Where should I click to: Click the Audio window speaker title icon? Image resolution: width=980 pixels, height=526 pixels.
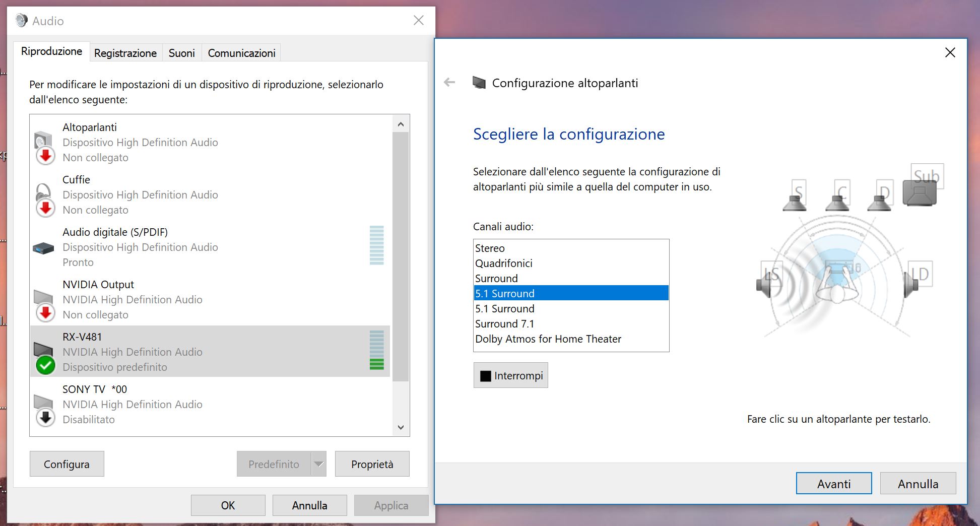coord(22,21)
